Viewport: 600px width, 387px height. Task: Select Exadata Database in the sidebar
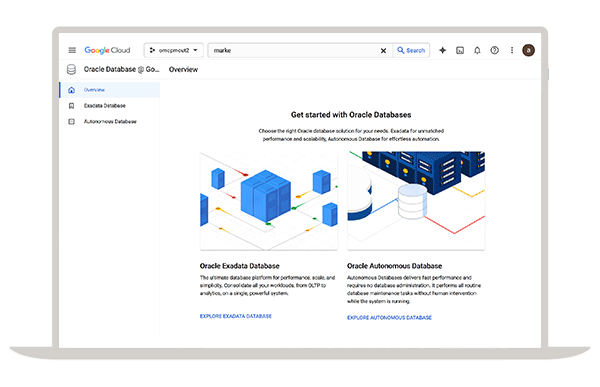[x=109, y=106]
